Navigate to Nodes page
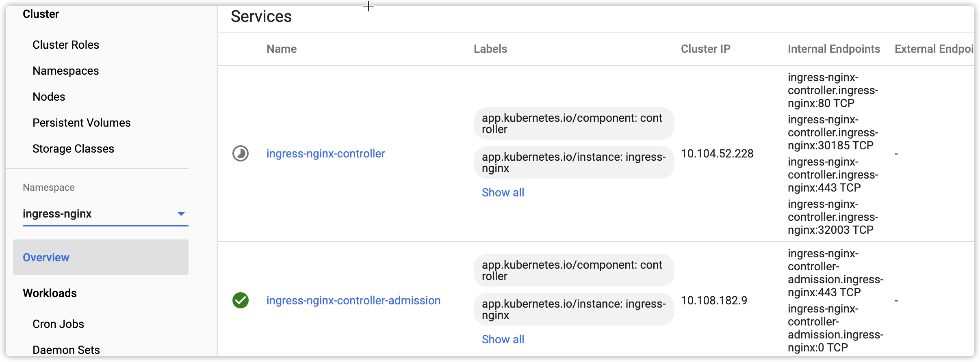Image resolution: width=980 pixels, height=362 pixels. click(49, 97)
